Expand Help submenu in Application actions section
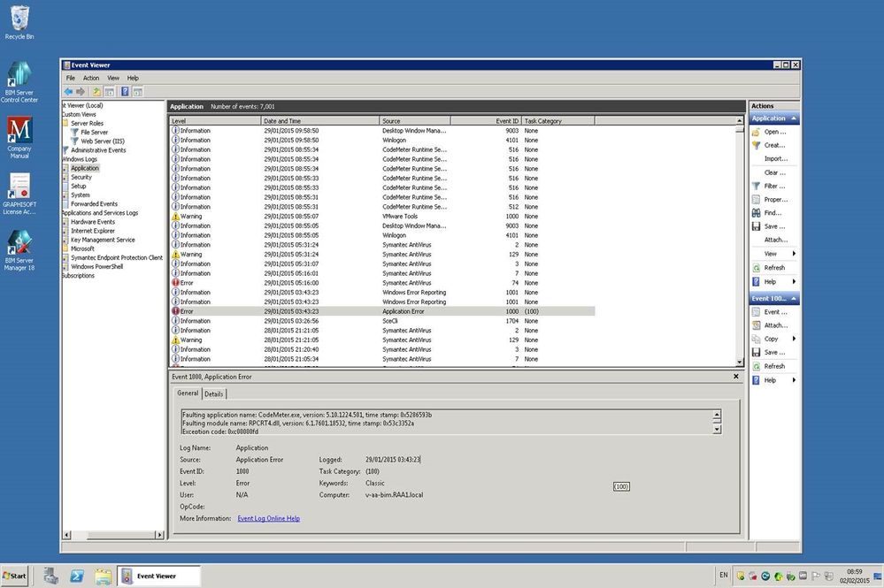This screenshot has height=588, width=884. click(x=774, y=281)
